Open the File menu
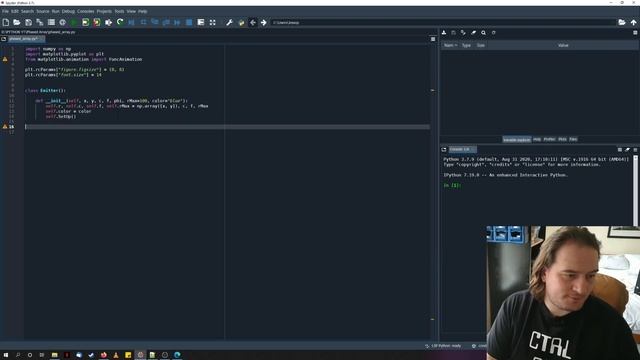Screen dimensions: 640x360 tap(5, 11)
